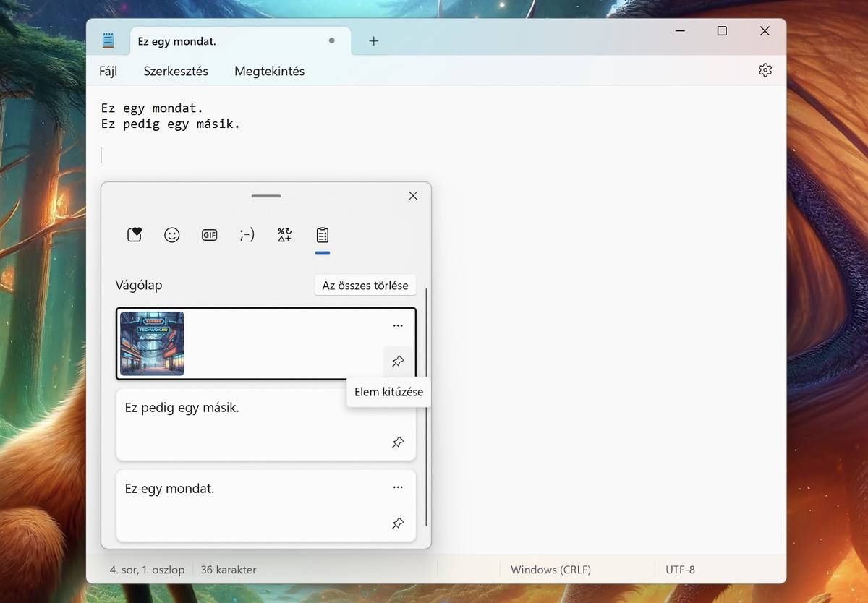Click the 'Vágólap' heading

click(x=139, y=285)
